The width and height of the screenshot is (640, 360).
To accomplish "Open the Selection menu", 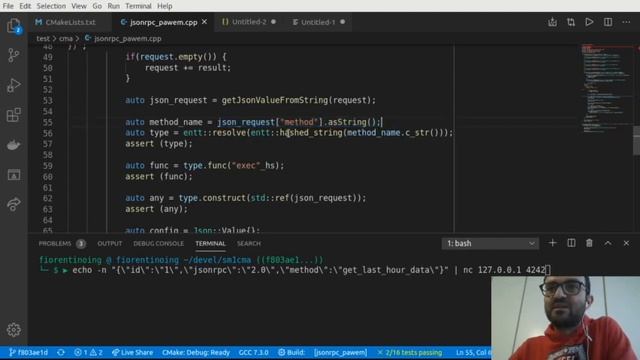I will [51, 6].
